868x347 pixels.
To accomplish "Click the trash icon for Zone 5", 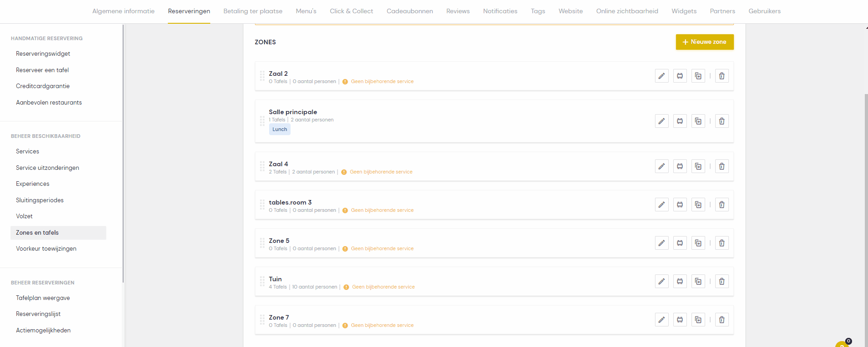I will point(722,243).
